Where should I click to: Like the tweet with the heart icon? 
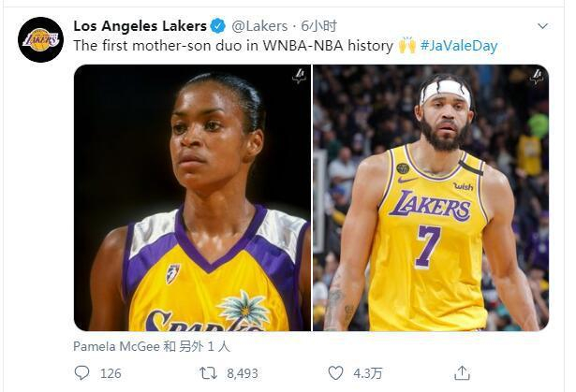click(x=335, y=372)
